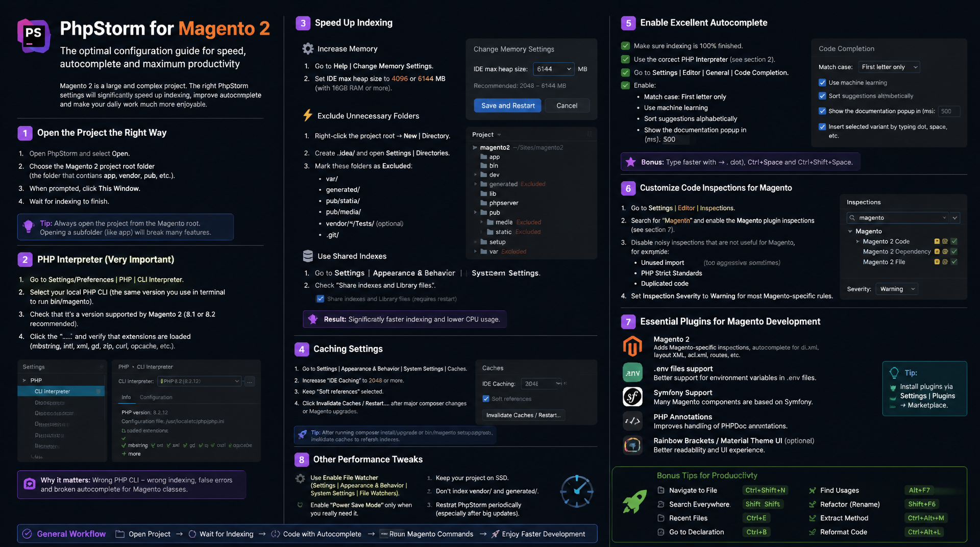Click the Save and Restart button
The width and height of the screenshot is (980, 547).
(508, 106)
